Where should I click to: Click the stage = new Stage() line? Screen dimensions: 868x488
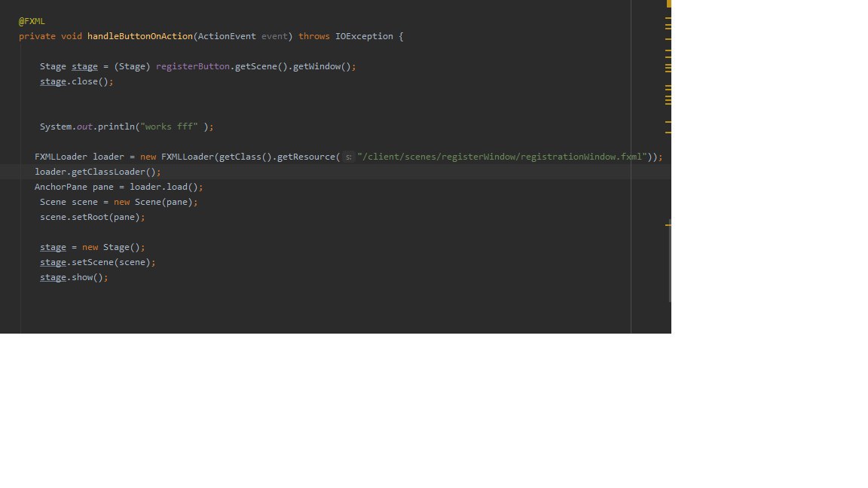(93, 247)
